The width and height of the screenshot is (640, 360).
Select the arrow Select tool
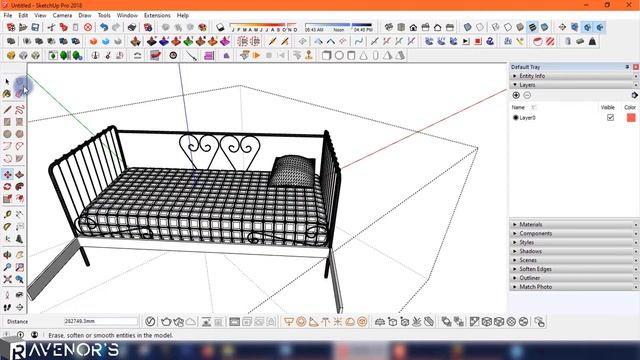coord(7,82)
